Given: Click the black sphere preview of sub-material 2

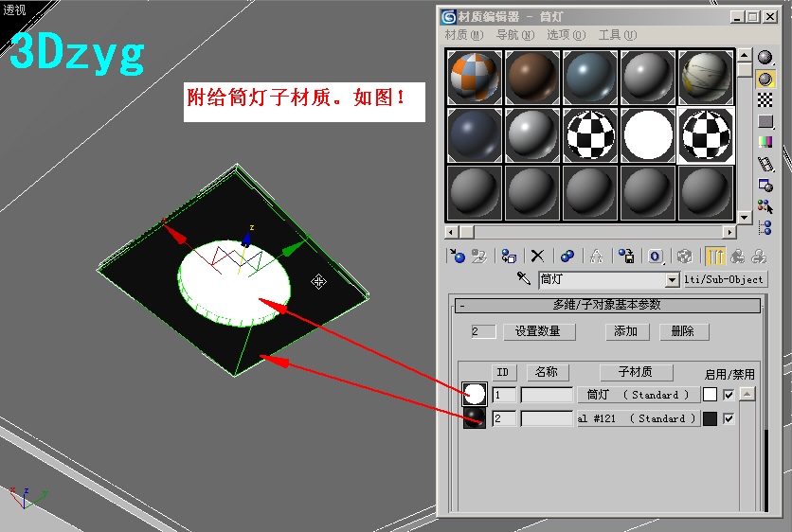Looking at the screenshot, I should pos(475,417).
